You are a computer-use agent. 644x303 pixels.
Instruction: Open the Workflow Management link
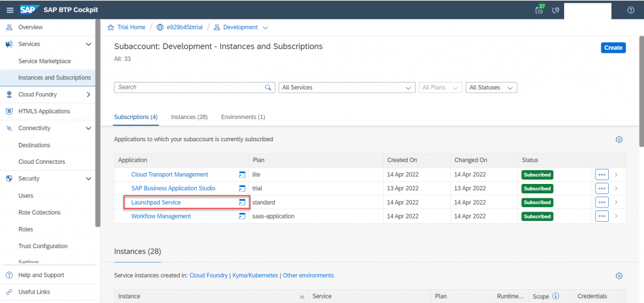(x=161, y=216)
